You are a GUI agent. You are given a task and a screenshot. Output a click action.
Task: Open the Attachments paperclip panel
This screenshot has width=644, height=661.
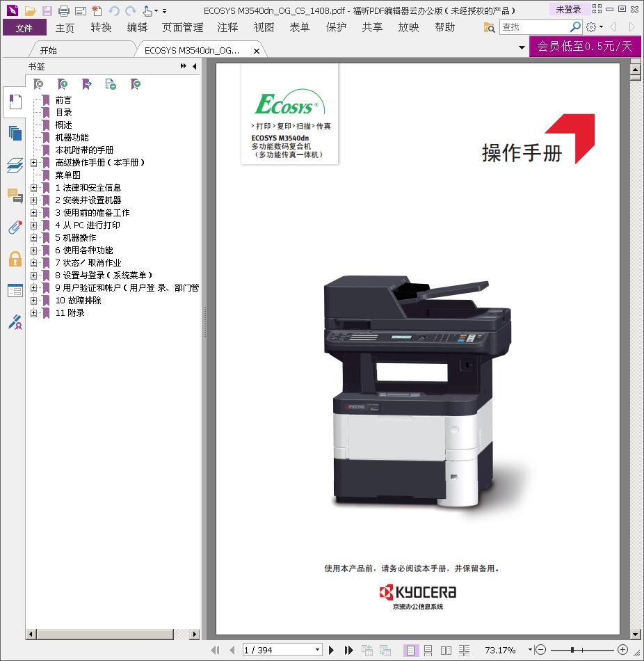(15, 228)
